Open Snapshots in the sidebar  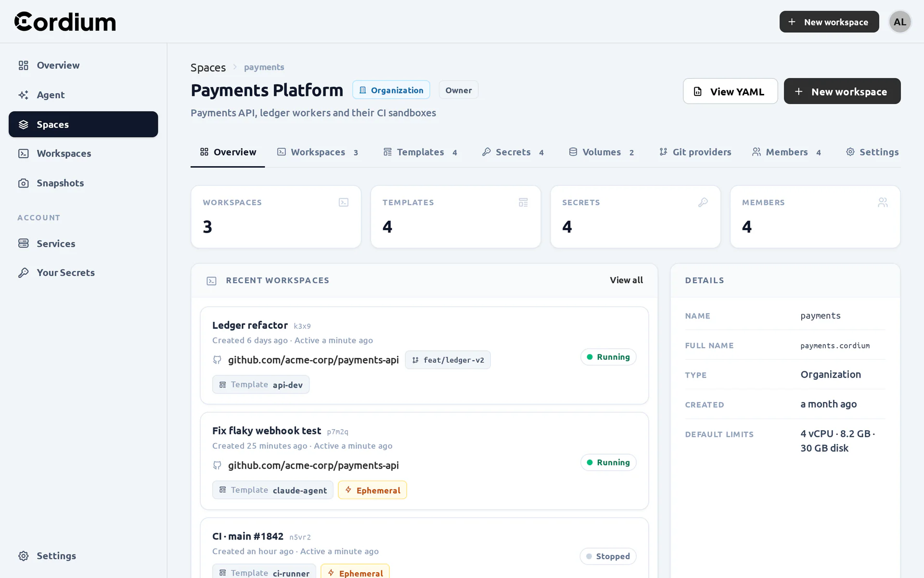point(83,183)
